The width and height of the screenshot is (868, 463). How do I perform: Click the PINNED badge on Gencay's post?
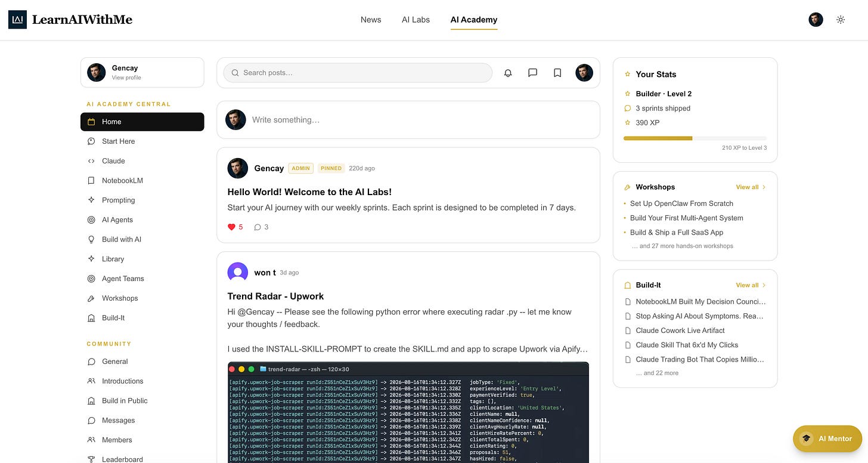(x=331, y=168)
